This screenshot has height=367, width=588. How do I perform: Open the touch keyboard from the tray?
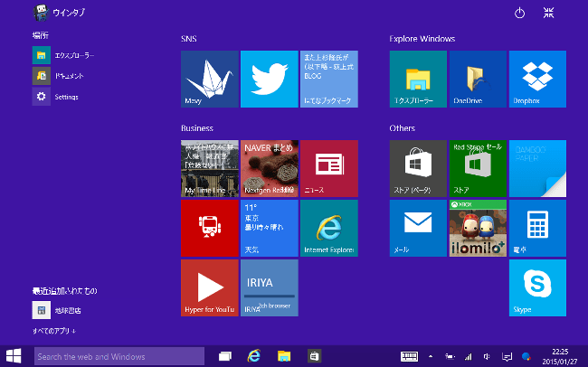409,356
